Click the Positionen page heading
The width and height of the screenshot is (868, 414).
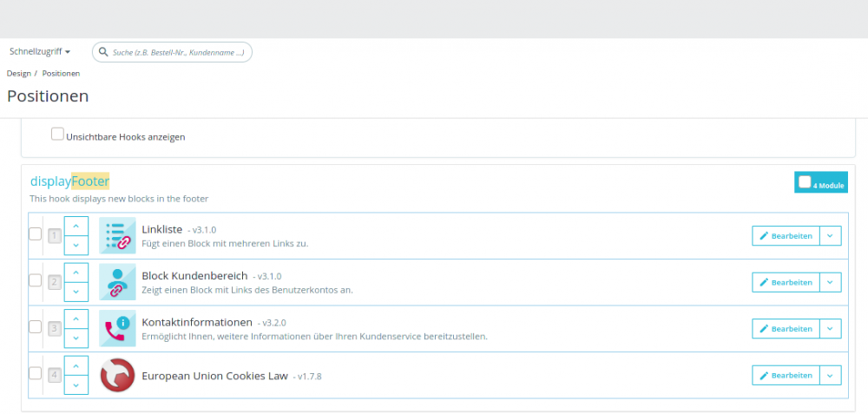(48, 96)
